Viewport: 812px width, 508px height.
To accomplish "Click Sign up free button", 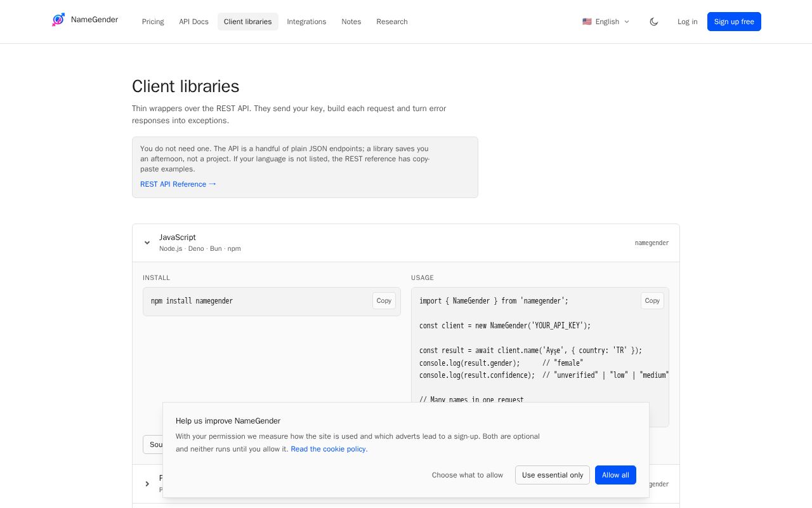I will click(x=734, y=22).
